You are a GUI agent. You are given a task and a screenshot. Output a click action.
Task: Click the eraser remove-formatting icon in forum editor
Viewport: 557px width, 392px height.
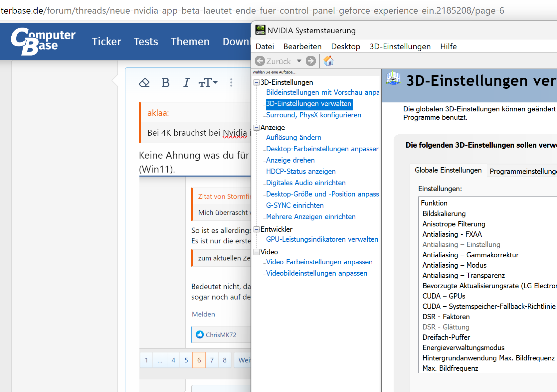click(x=144, y=82)
